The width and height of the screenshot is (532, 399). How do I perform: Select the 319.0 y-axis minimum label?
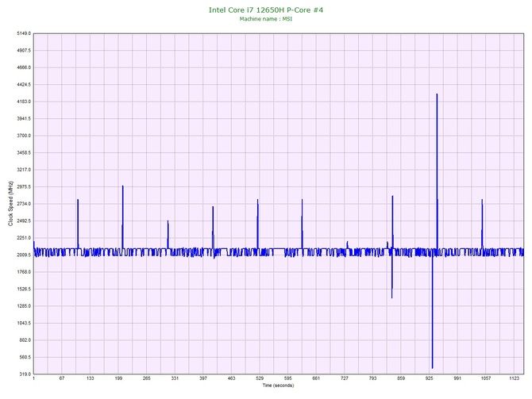(x=23, y=374)
